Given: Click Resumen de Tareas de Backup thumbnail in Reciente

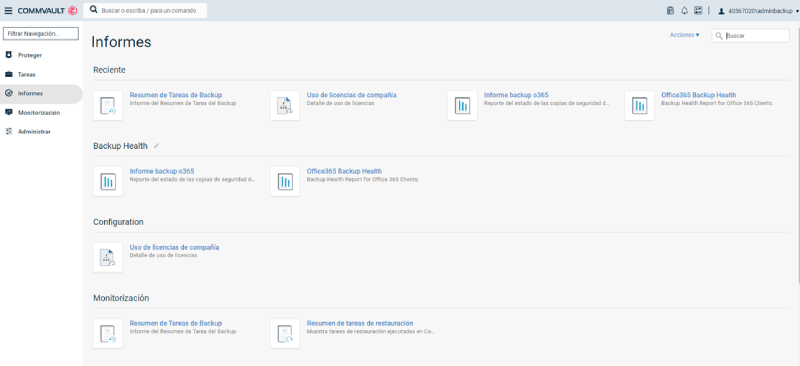Looking at the screenshot, I should tap(108, 106).
